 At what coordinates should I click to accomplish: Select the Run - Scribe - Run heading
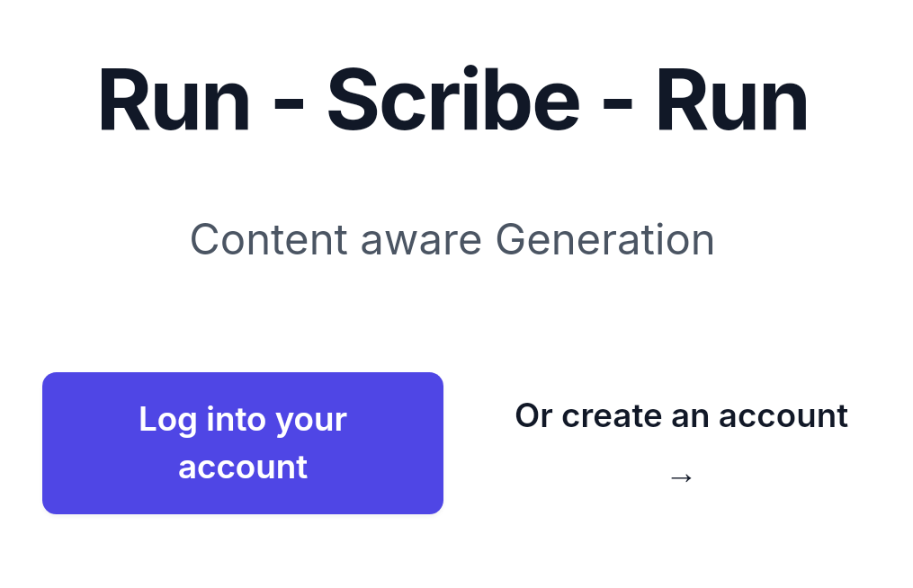pos(453,100)
